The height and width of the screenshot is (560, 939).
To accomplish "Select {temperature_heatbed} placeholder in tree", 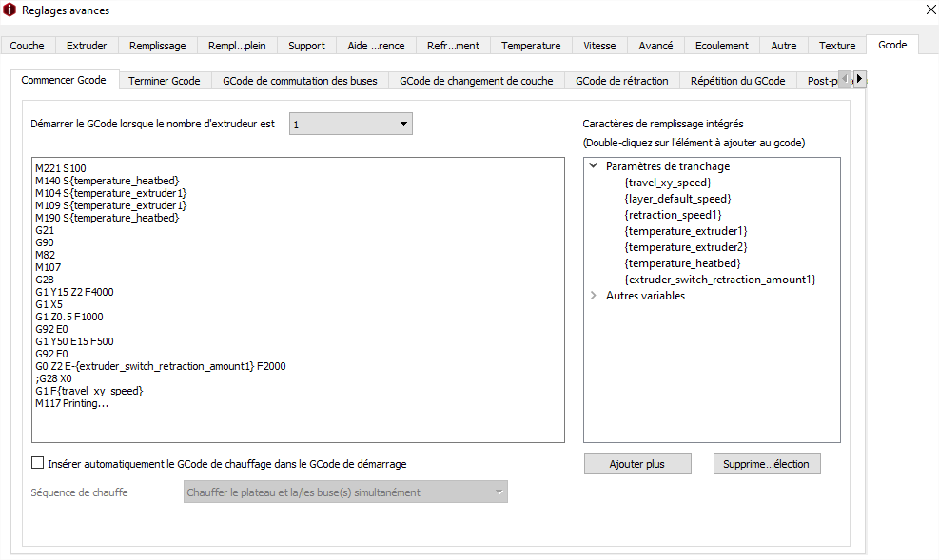I will [683, 263].
